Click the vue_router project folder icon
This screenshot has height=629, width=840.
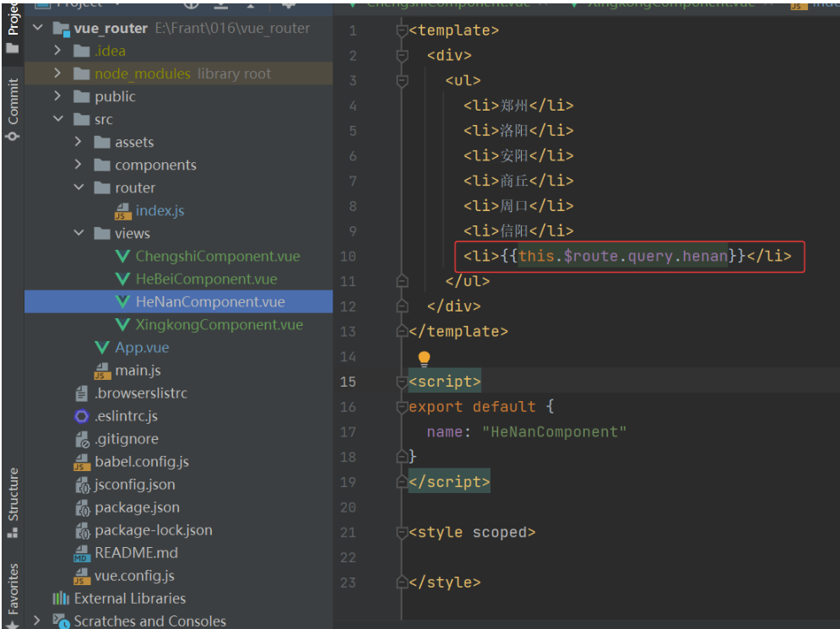[x=61, y=29]
